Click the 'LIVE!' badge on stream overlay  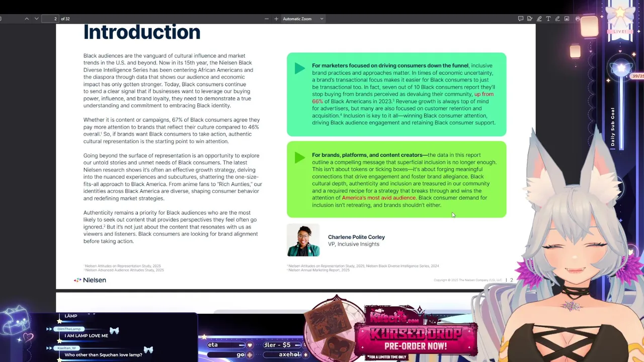[x=620, y=31]
